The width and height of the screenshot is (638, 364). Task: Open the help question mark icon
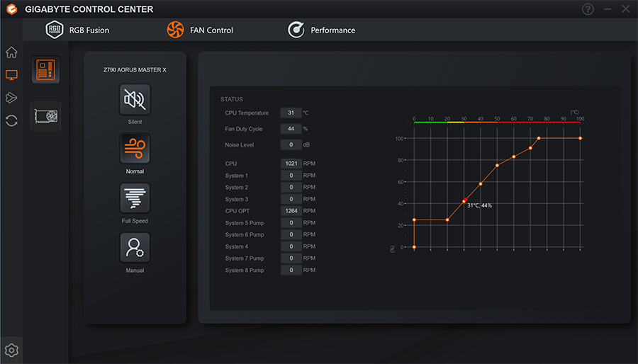[588, 9]
